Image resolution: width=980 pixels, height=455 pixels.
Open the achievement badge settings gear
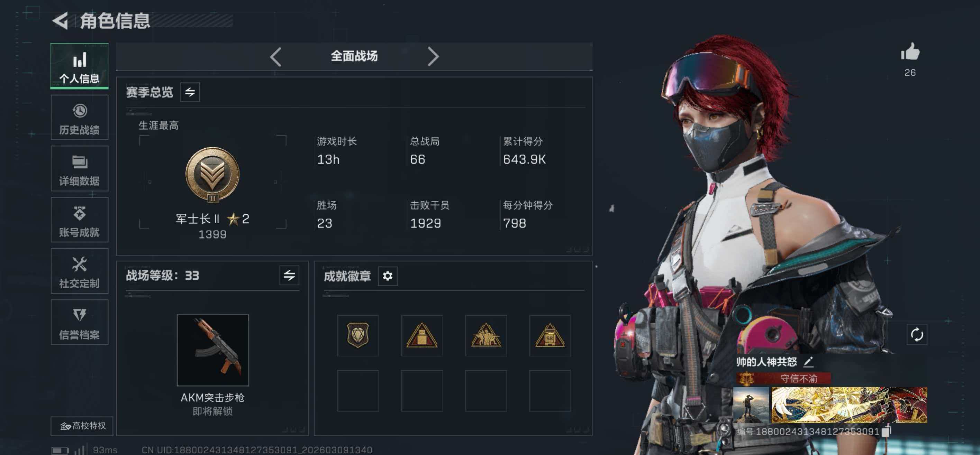coord(388,276)
